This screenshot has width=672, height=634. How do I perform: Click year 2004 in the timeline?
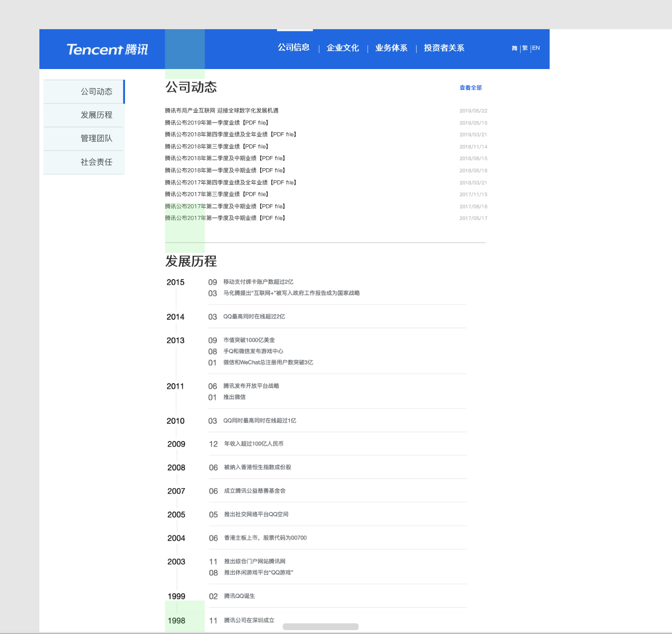click(x=177, y=538)
